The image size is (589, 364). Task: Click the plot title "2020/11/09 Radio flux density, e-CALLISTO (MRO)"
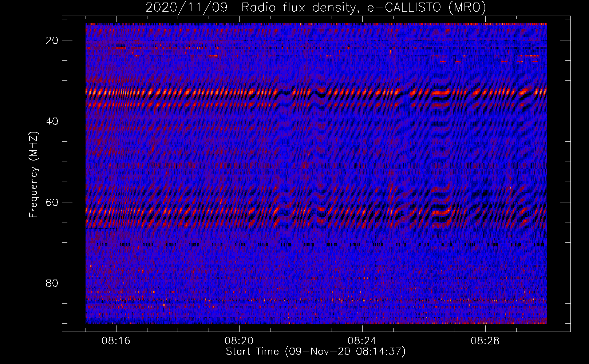click(x=316, y=7)
